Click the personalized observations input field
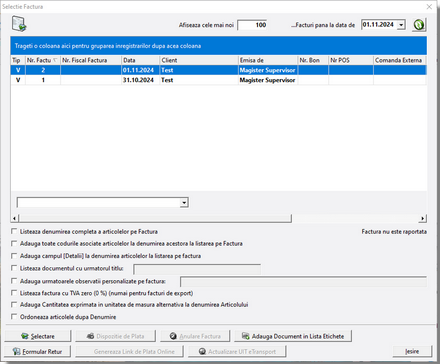 [303, 282]
